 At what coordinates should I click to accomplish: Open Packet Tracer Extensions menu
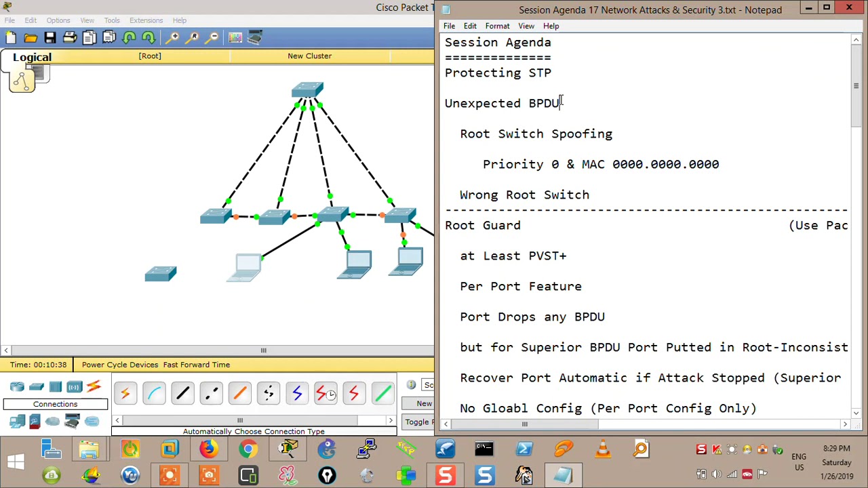tap(146, 20)
